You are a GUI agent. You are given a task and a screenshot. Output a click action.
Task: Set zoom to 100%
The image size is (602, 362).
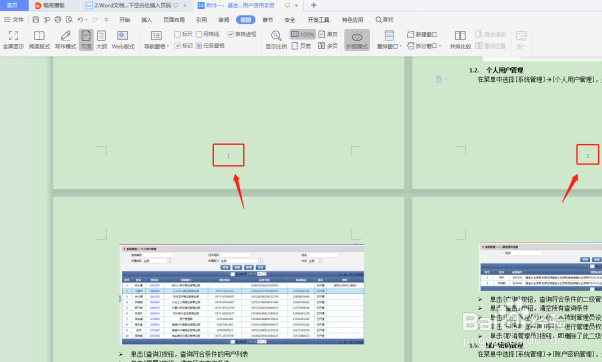(x=303, y=35)
